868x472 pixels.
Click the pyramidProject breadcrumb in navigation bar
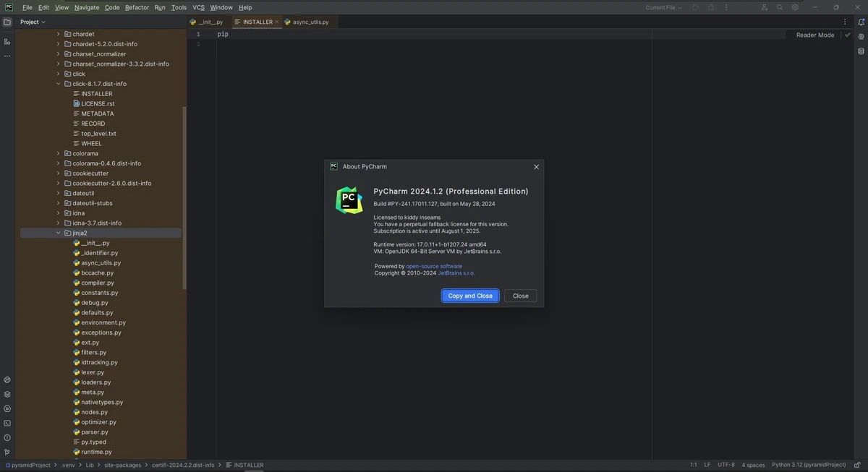click(x=27, y=465)
